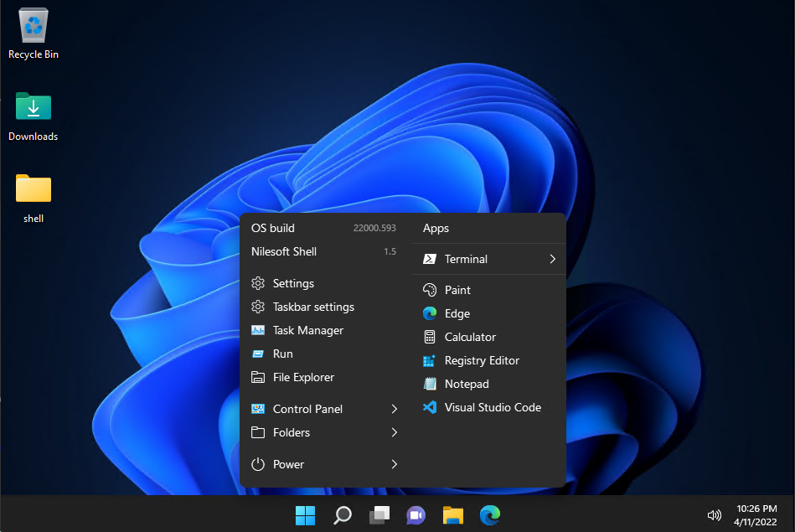Select Settings in the context menu
The height and width of the screenshot is (532, 795).
tap(293, 283)
